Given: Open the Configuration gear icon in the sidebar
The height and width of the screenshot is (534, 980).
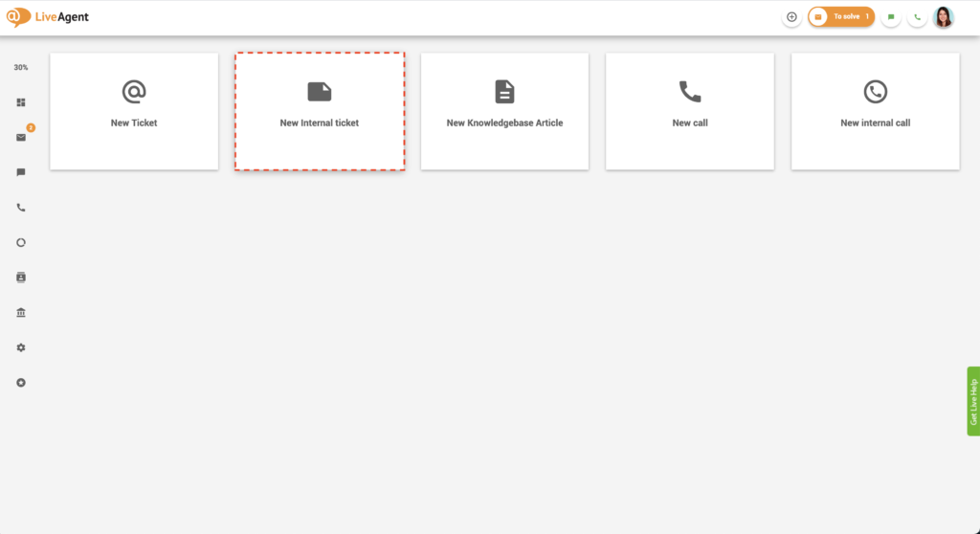Looking at the screenshot, I should click(x=21, y=347).
